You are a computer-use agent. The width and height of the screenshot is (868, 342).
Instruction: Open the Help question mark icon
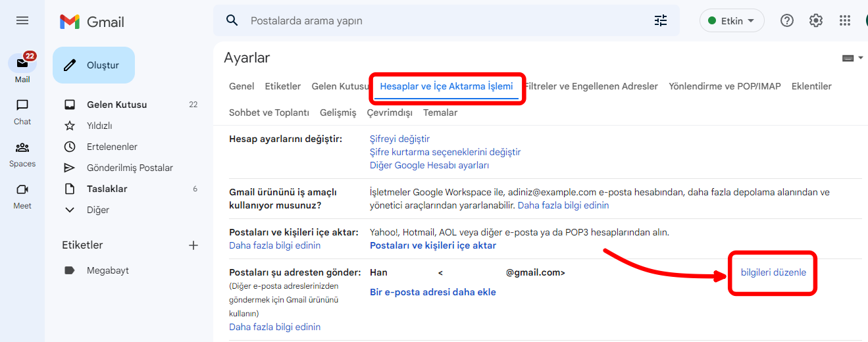(786, 20)
